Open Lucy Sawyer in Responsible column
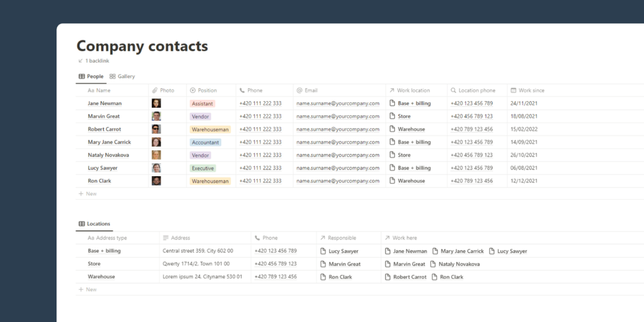The height and width of the screenshot is (322, 644). 339,252
